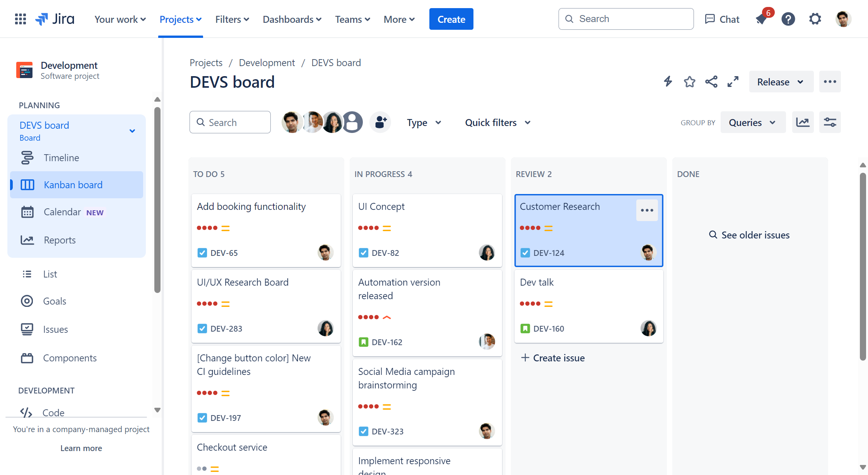Viewport: 868px width, 475px height.
Task: Enter full screen mode icon
Action: (733, 82)
